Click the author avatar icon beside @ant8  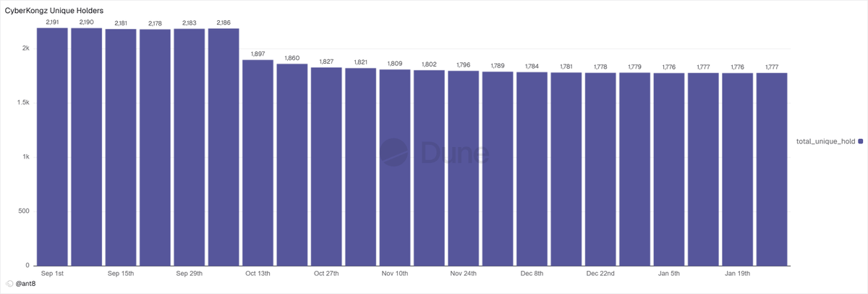(9, 284)
